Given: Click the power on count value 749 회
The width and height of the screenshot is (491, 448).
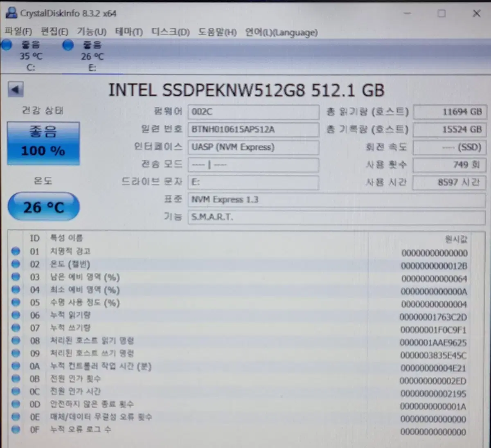Looking at the screenshot, I should coord(449,165).
